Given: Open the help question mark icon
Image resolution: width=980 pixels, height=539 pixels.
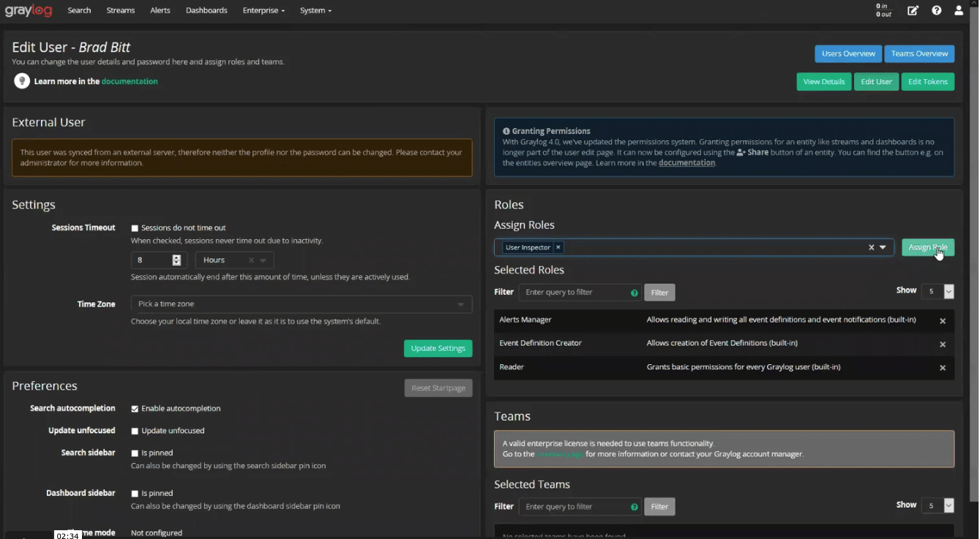Looking at the screenshot, I should [x=936, y=11].
